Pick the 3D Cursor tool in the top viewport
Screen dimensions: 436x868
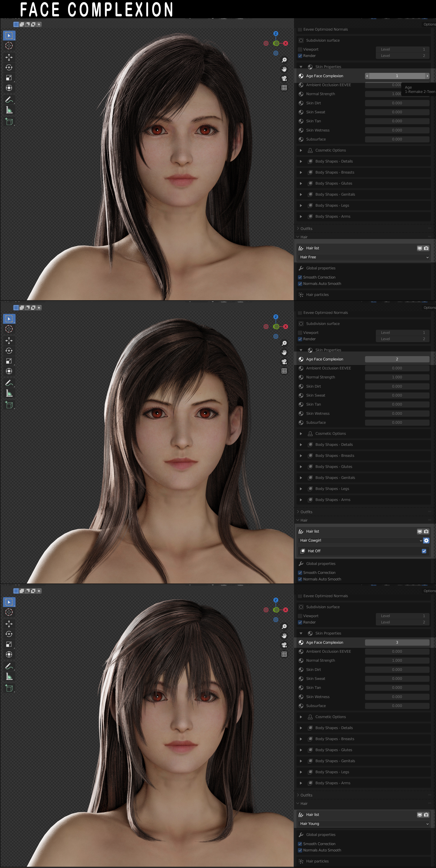pyautogui.click(x=9, y=46)
